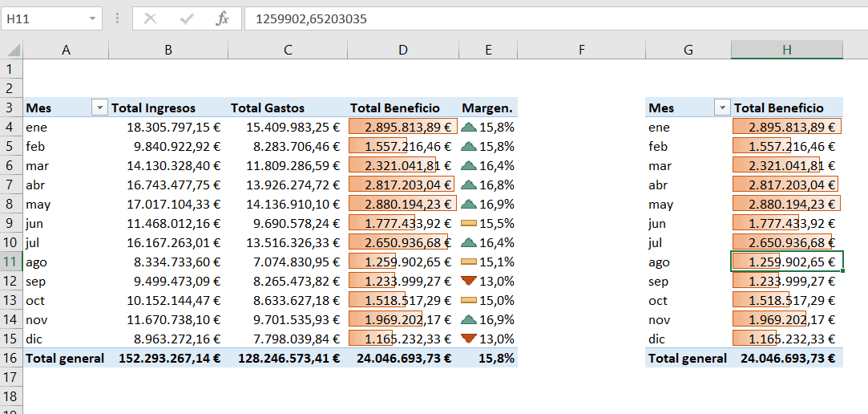The width and height of the screenshot is (868, 414).
Task: Click cell 8.633.627,18 € in oct row
Action: point(288,300)
